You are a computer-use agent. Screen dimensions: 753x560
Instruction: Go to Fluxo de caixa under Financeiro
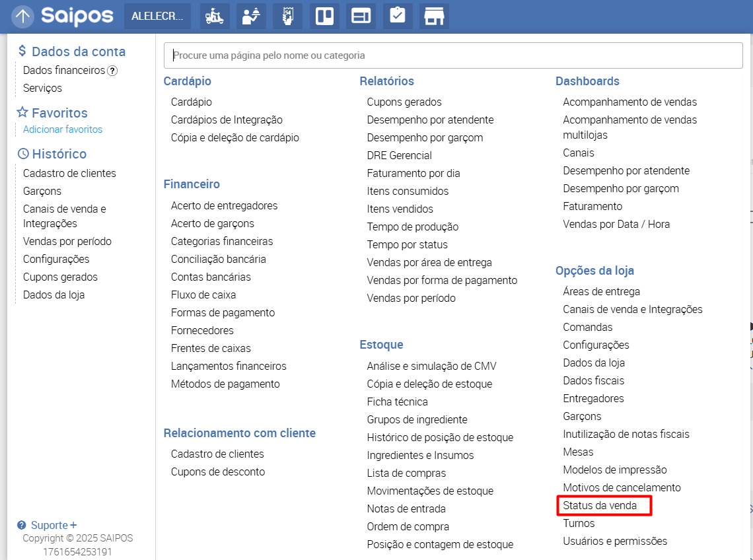pyautogui.click(x=203, y=295)
